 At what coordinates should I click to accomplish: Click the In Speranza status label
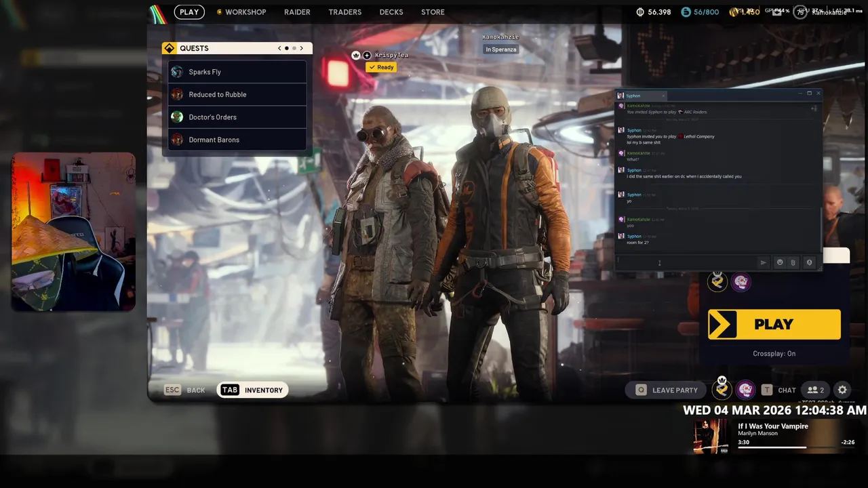(x=501, y=49)
